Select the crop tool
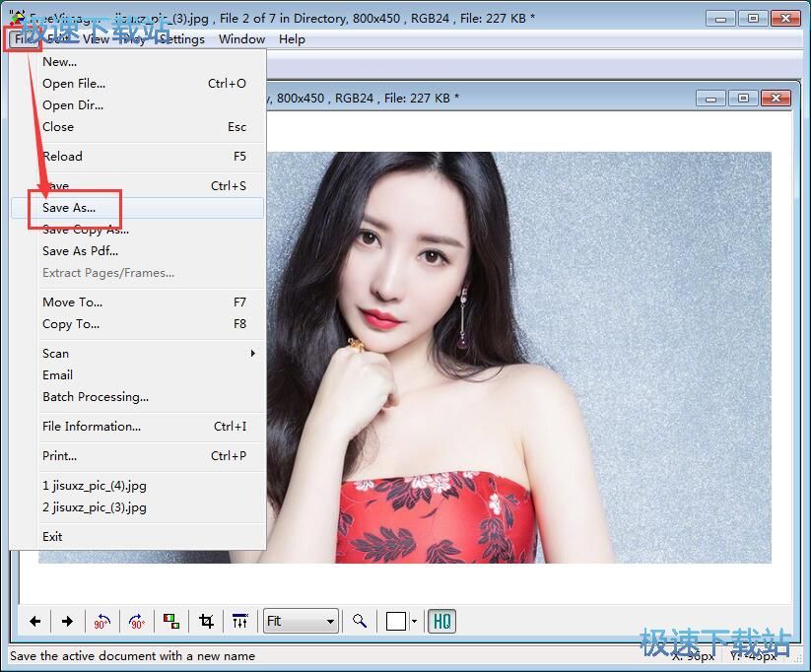This screenshot has width=811, height=672. pyautogui.click(x=206, y=621)
